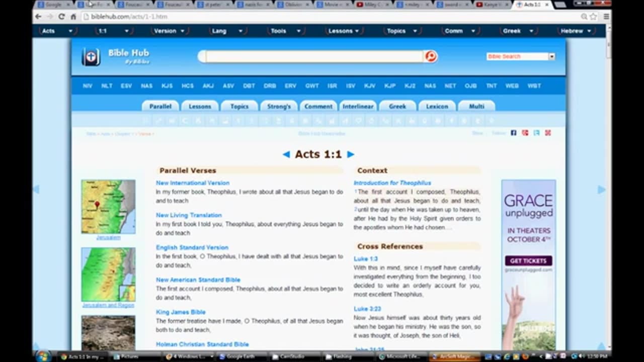This screenshot has height=362, width=644.
Task: Go to the next verse with right arrow
Action: pos(351,154)
